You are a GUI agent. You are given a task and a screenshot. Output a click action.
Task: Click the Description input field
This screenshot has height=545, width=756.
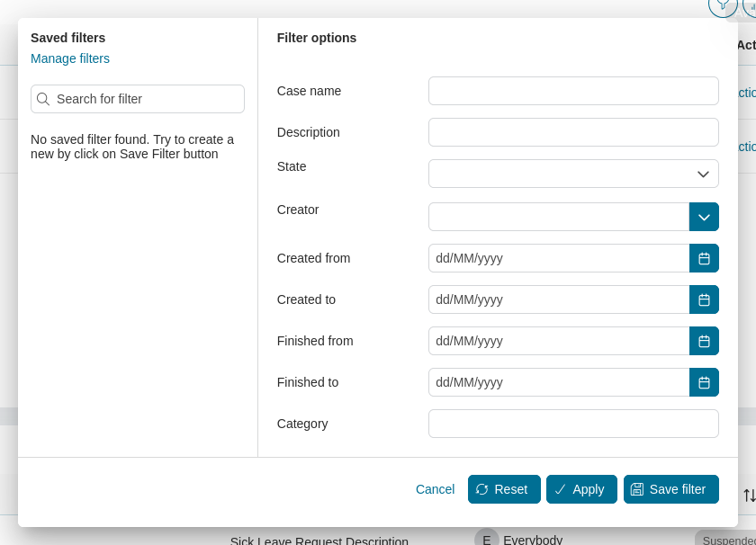click(573, 132)
